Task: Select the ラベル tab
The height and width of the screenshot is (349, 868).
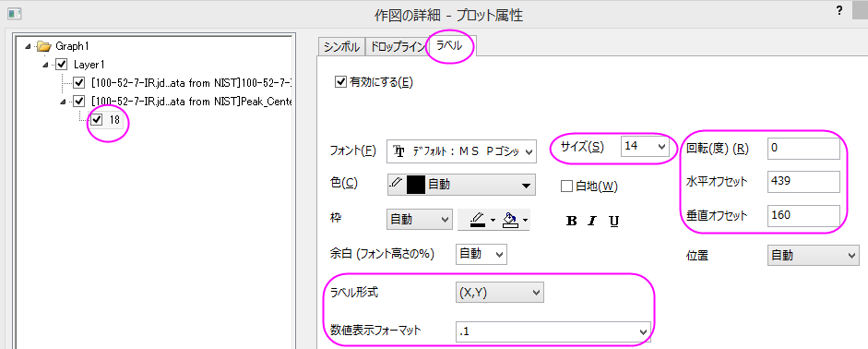Action: pos(449,45)
